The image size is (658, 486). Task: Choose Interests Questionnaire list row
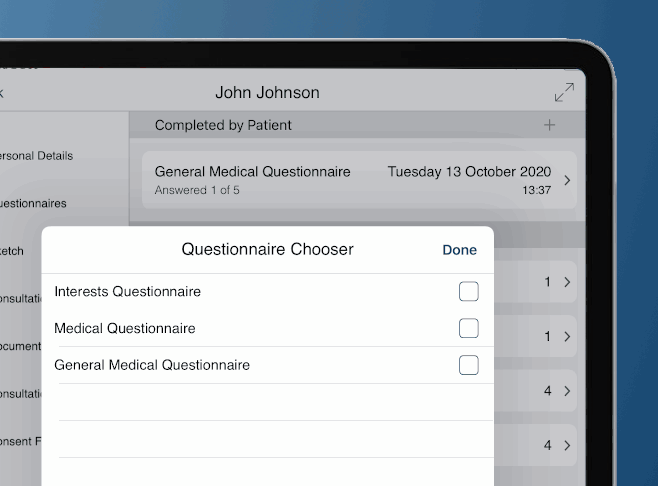click(268, 291)
